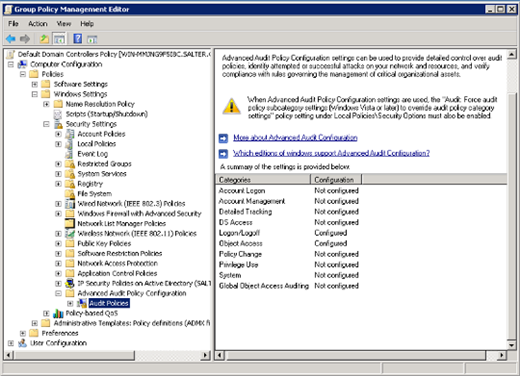
Task: Select Application Control Policies tree item
Action: 117,273
